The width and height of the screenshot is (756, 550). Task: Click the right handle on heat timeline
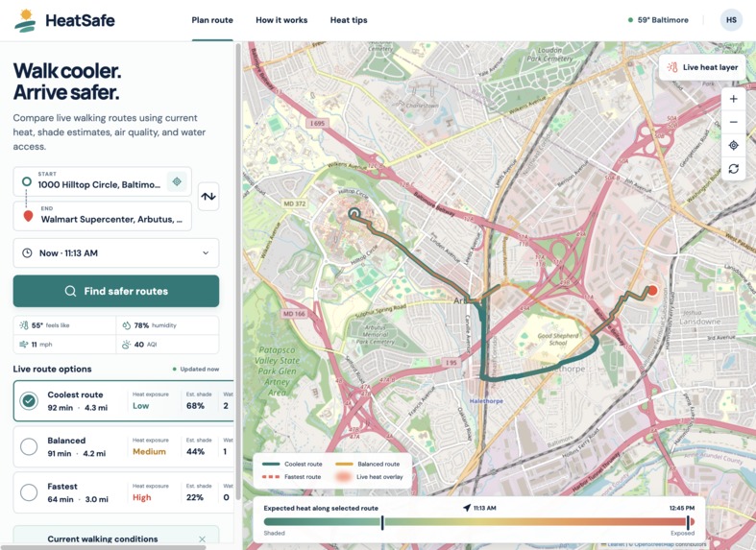pos(688,522)
